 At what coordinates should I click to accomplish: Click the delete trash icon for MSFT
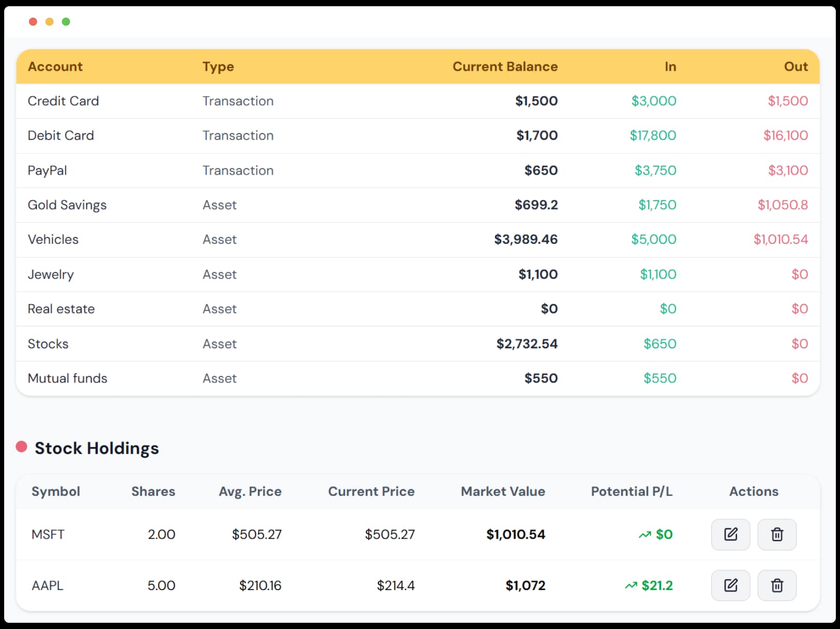(x=777, y=534)
